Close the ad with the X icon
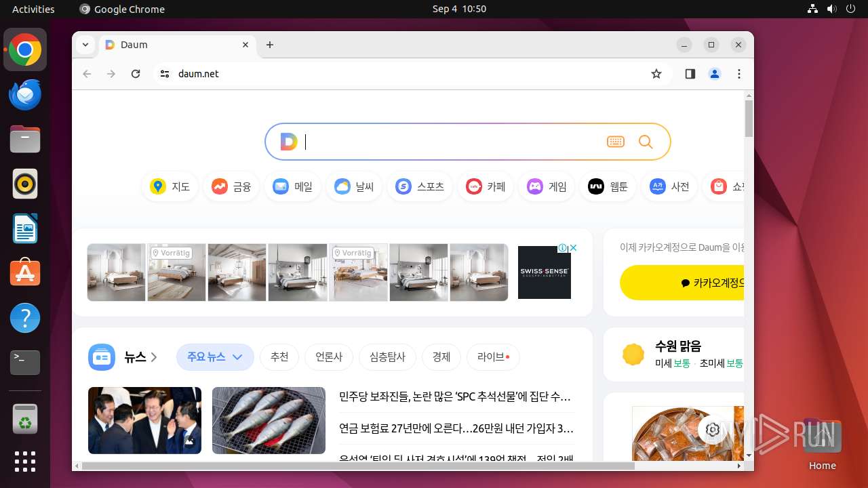 click(x=574, y=248)
